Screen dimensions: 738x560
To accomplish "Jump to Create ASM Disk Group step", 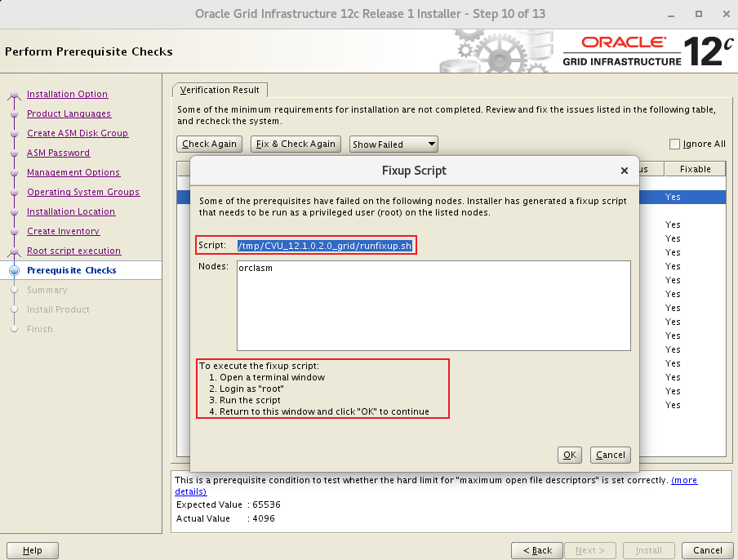I will click(78, 133).
